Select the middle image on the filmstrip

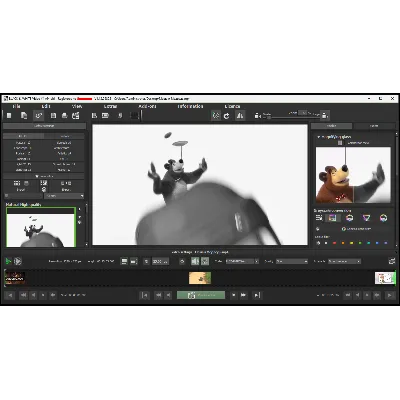click(200, 278)
